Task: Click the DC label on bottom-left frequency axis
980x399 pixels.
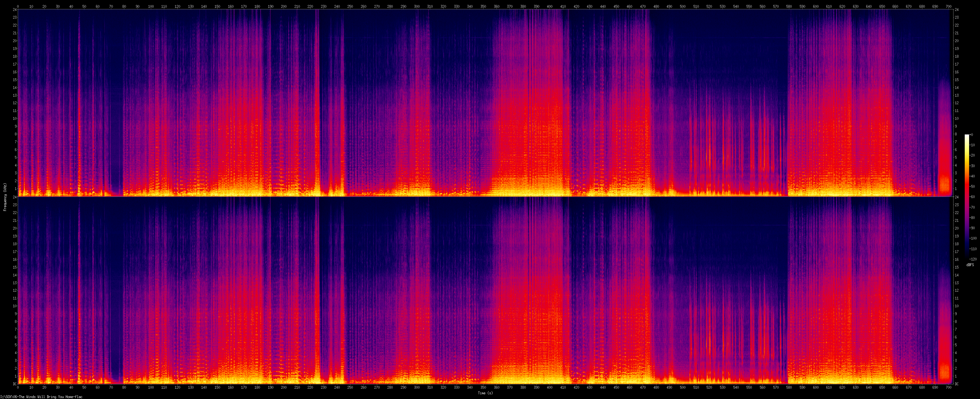Action: point(14,384)
